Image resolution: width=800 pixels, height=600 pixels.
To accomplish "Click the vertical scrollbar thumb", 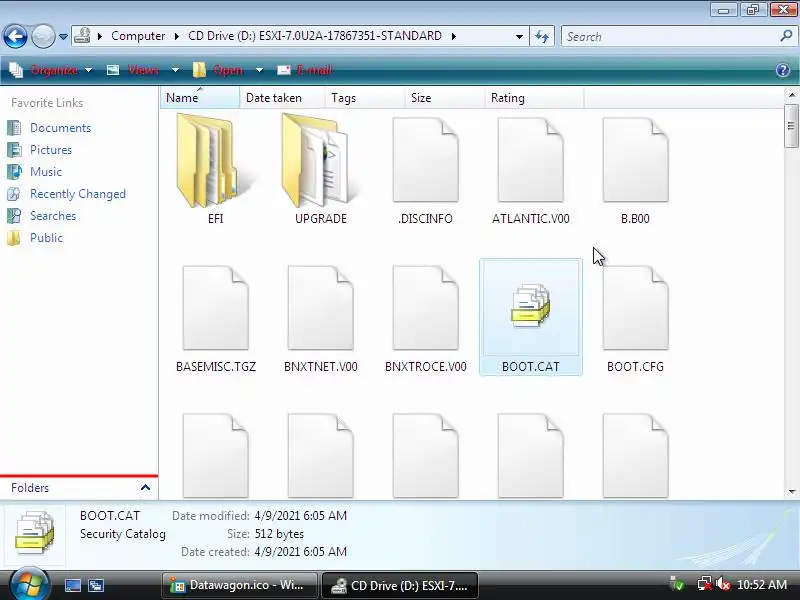I will 791,126.
